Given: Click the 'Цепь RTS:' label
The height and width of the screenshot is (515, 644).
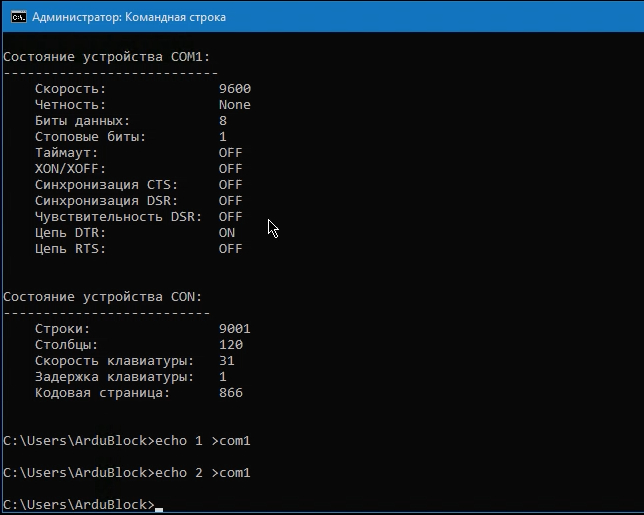Looking at the screenshot, I should click(70, 249).
